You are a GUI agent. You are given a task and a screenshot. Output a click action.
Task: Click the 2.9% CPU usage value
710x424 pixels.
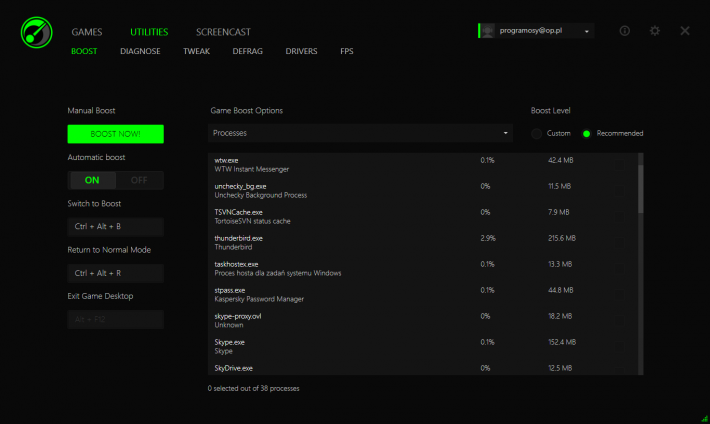coord(488,238)
